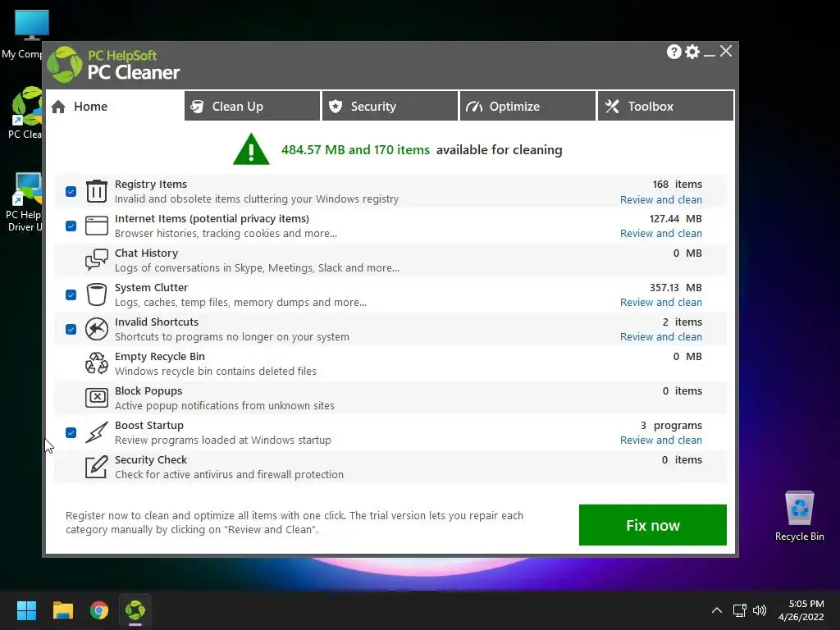Uncheck the Registry Items checkbox
The width and height of the screenshot is (840, 630).
click(71, 191)
